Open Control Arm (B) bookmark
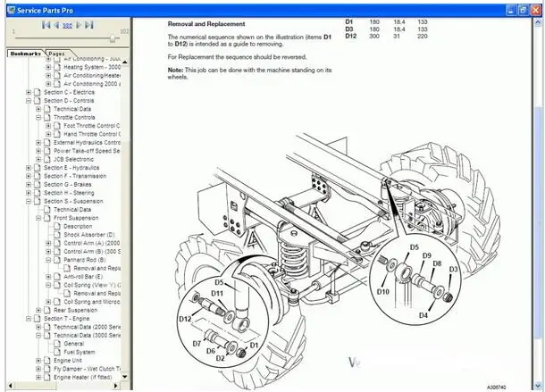The width and height of the screenshot is (545, 392). 92,251
